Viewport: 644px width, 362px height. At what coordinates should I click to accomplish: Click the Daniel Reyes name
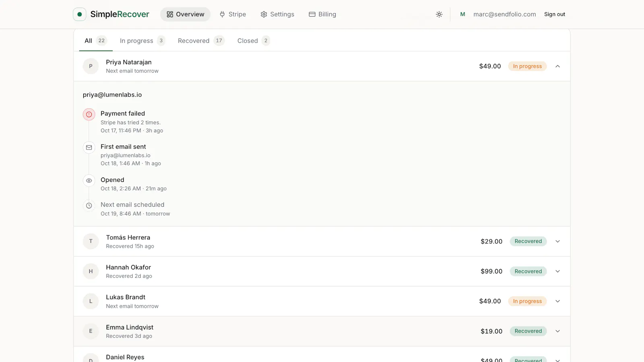click(x=125, y=357)
